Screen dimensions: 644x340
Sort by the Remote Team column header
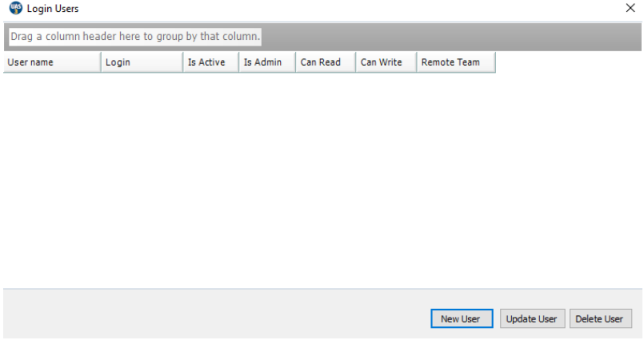pos(455,62)
